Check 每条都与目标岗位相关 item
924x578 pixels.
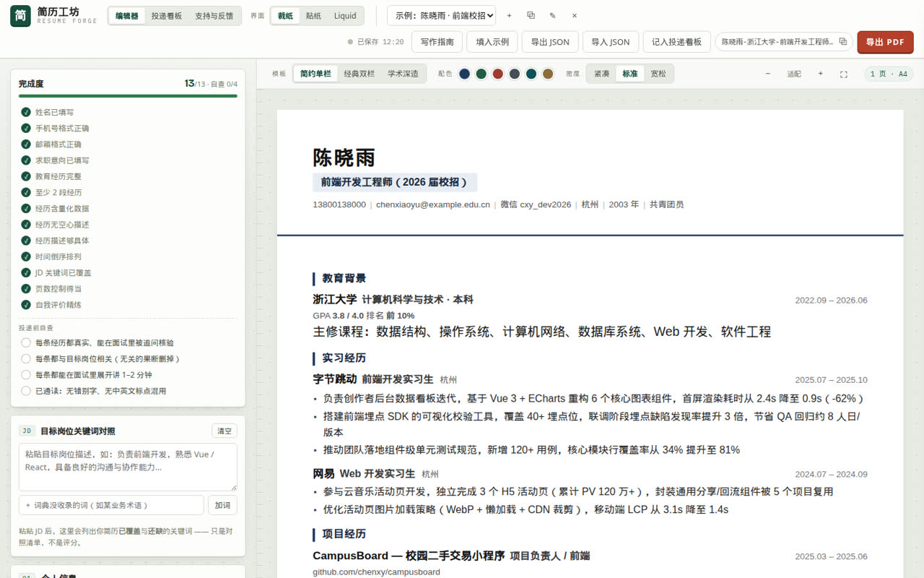point(26,358)
